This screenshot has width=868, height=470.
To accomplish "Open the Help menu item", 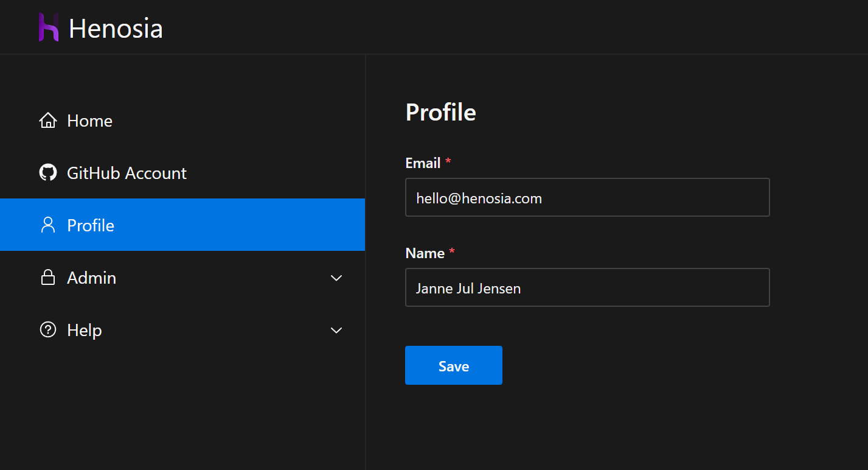I will point(182,330).
